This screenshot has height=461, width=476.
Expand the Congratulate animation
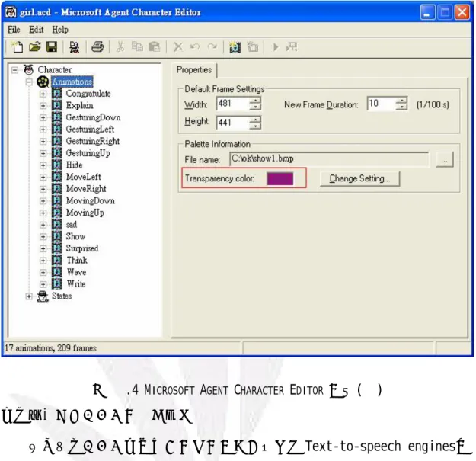pos(43,94)
